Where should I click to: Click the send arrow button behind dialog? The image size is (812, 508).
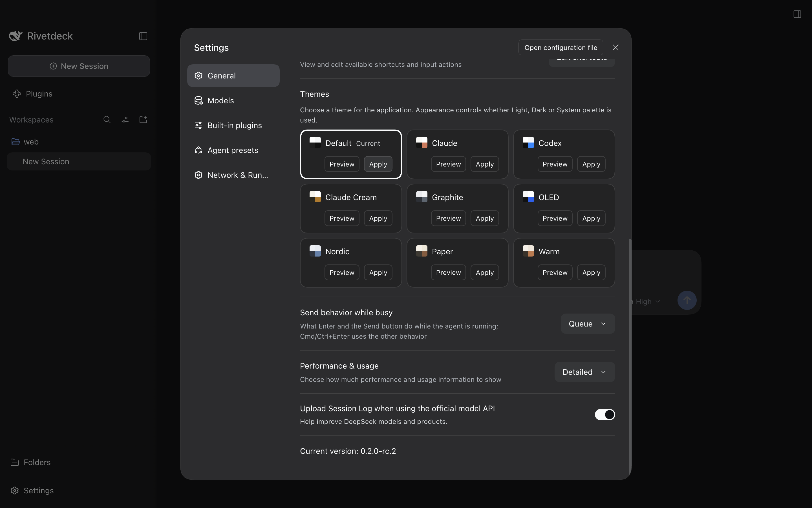tap(687, 300)
